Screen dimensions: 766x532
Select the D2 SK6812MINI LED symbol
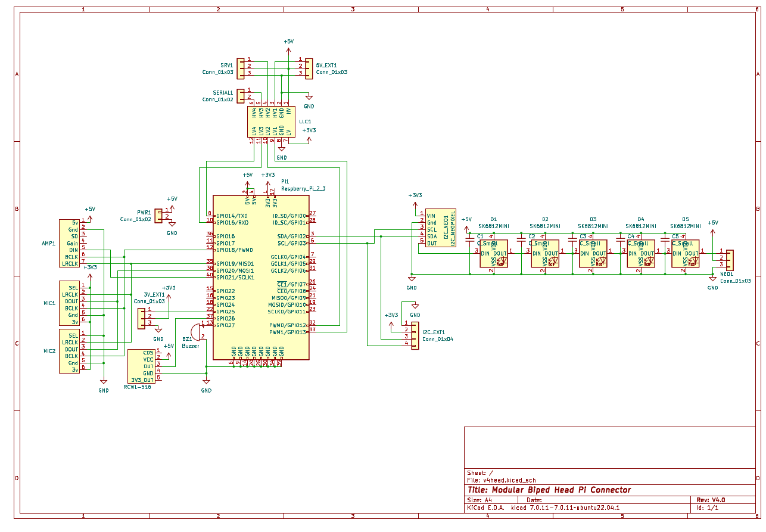545,253
